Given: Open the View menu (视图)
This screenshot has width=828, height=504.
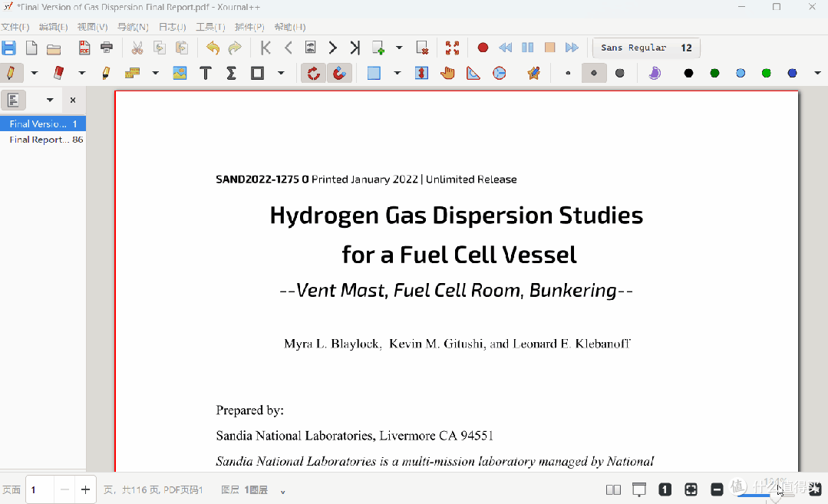Looking at the screenshot, I should pyautogui.click(x=92, y=27).
